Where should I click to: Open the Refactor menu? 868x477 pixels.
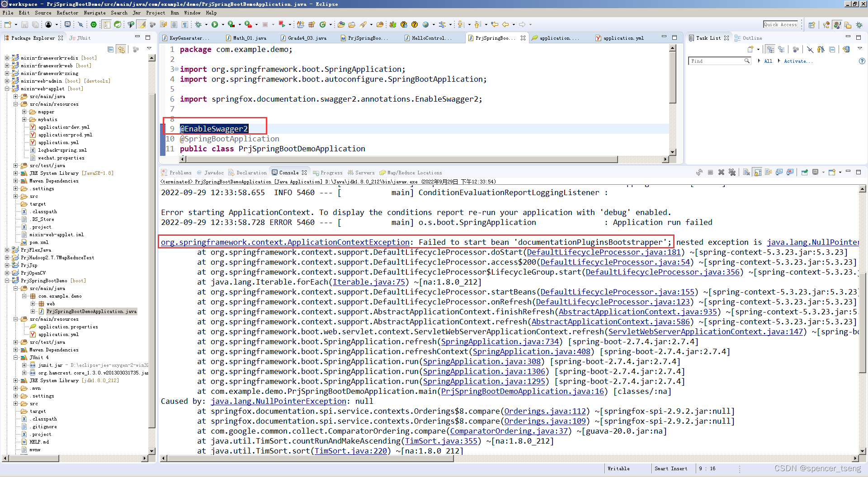67,13
